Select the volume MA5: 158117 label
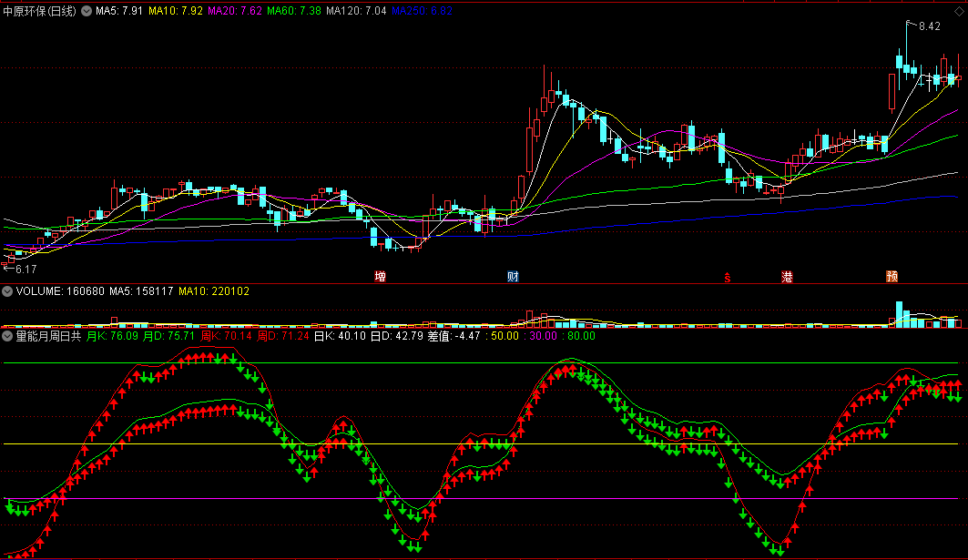Screen dimensions: 968x560 pyautogui.click(x=141, y=291)
